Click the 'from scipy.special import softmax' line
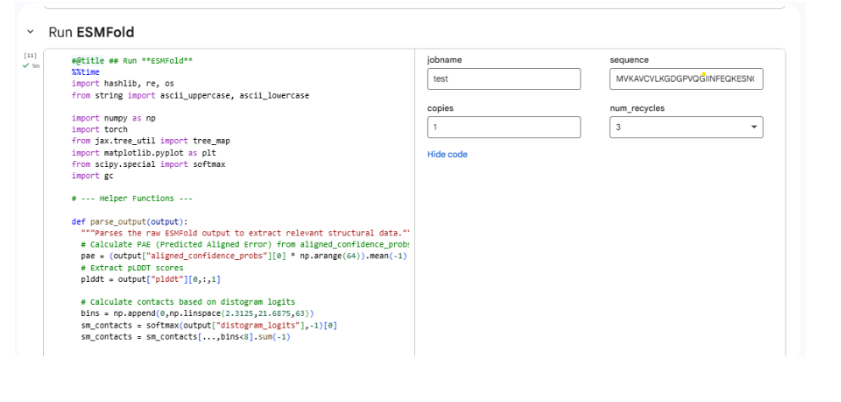Viewport: 841px width, 402px height. coord(149,164)
